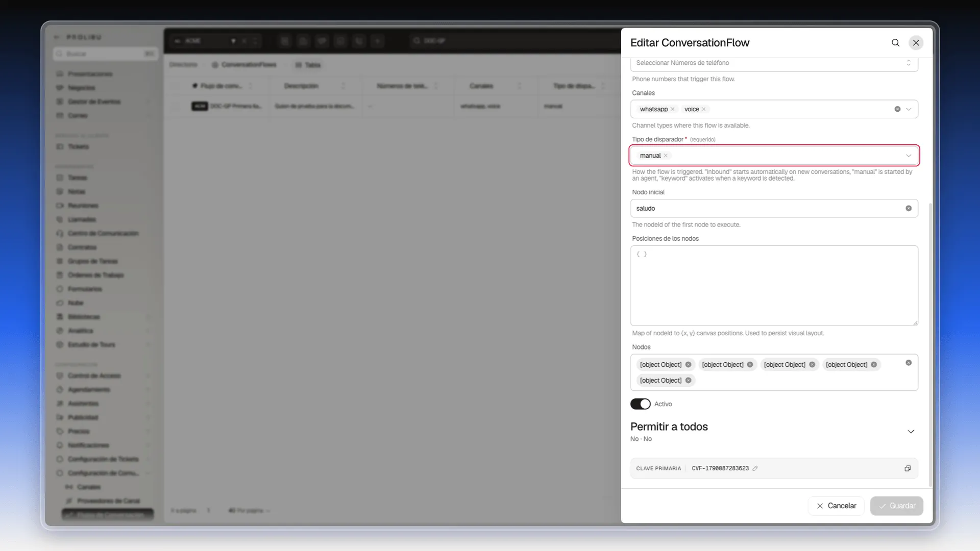
Task: Close the Editar ConversationFlow panel
Action: tap(916, 43)
